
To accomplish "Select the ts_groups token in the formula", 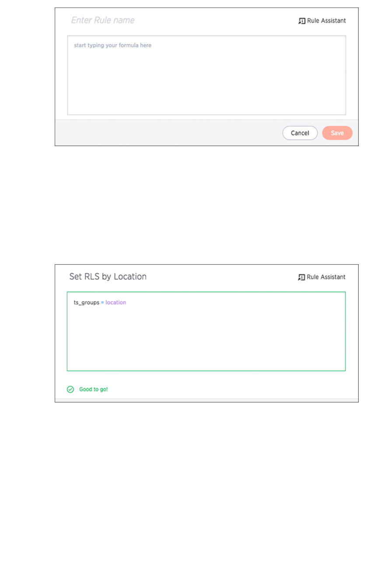I will tap(87, 302).
